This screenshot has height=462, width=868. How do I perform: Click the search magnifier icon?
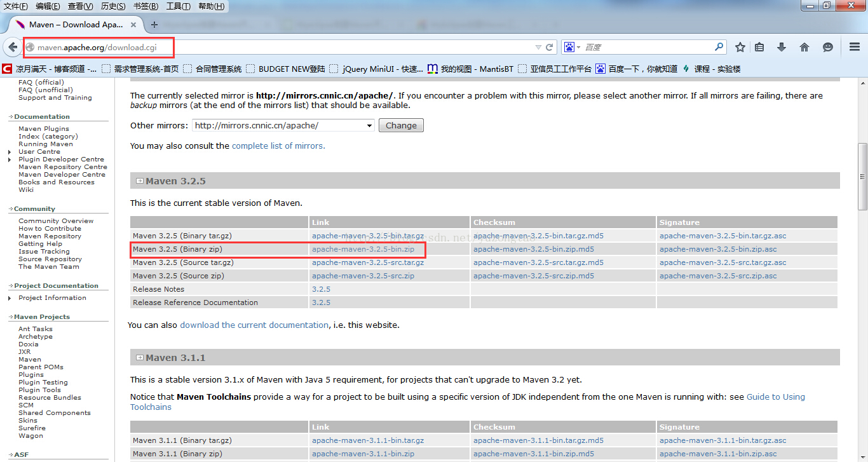tap(719, 47)
